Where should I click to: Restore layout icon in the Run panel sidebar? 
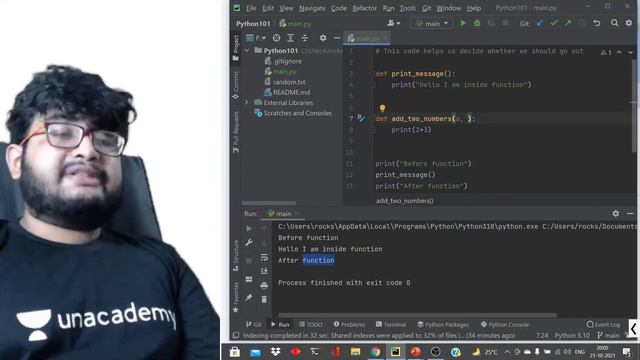click(249, 279)
